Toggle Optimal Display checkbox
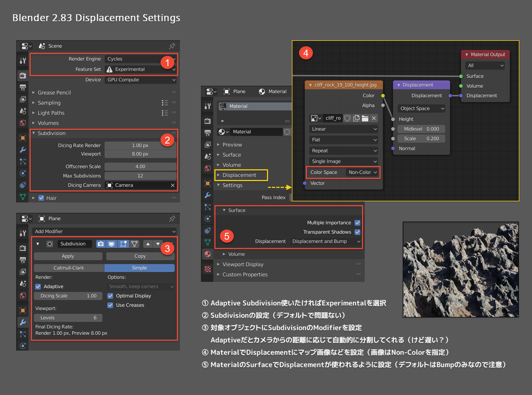Viewport: 532px width, 395px height. click(x=110, y=296)
